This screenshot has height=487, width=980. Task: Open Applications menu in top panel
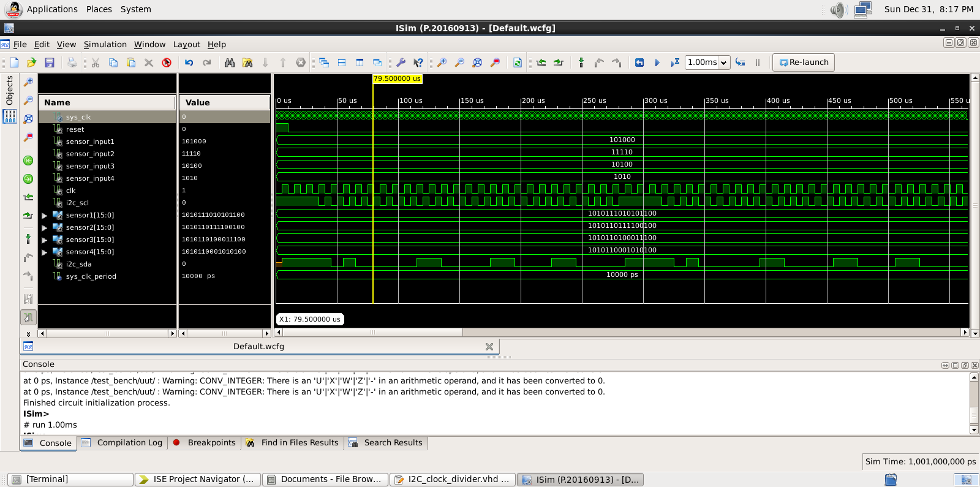[52, 9]
